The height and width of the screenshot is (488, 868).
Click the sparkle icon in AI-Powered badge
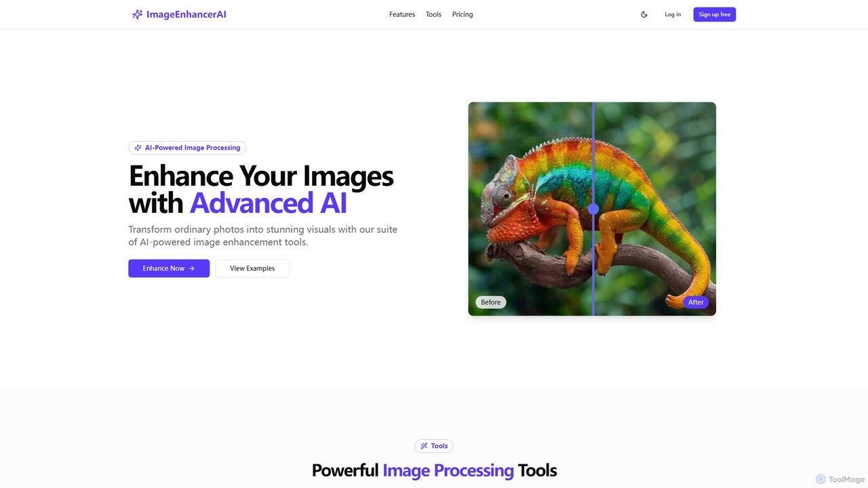(x=138, y=148)
